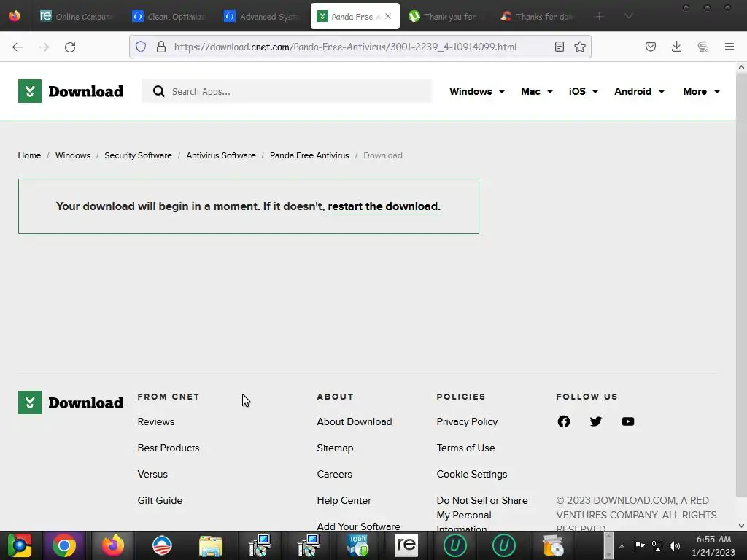This screenshot has width=747, height=560.
Task: Toggle reader view icon in the address bar
Action: coord(560,47)
